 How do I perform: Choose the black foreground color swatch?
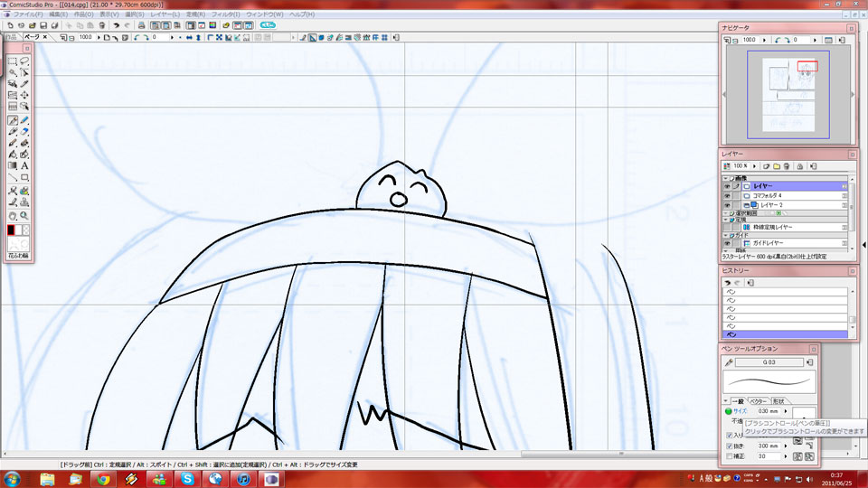tap(11, 230)
